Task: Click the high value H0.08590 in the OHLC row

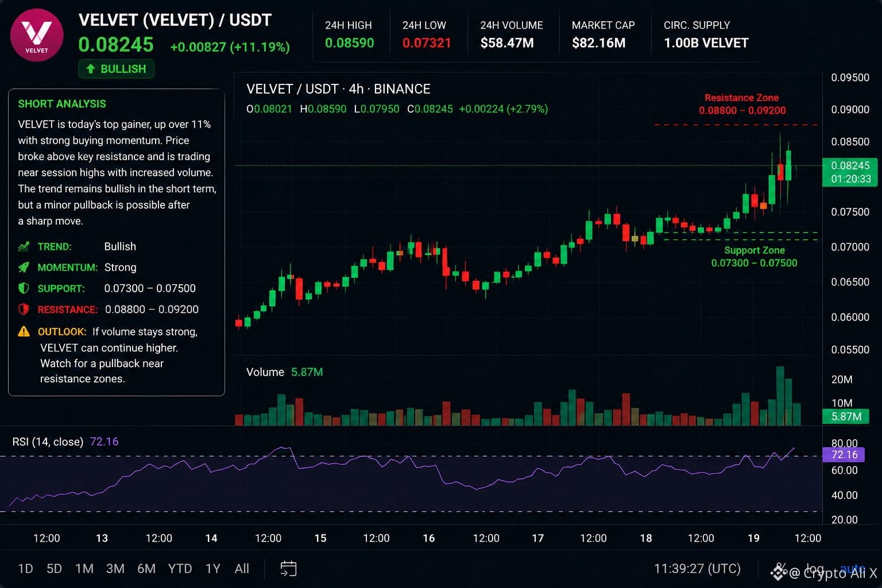Action: 323,109
